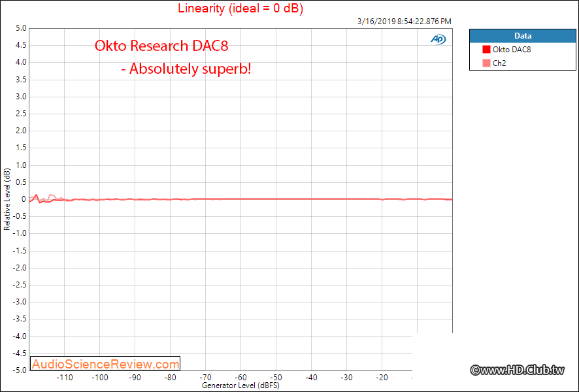Click the positive '4.0' vertical axis tick

(21, 62)
